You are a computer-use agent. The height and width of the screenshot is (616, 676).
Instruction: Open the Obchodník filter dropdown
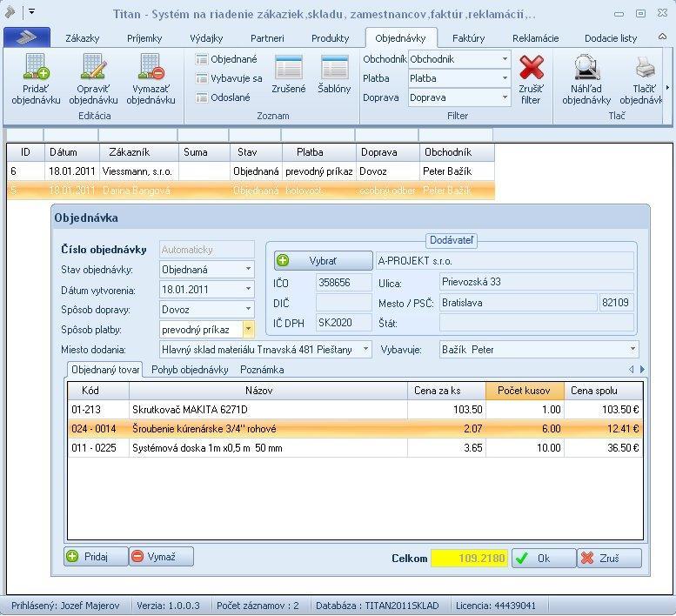(505, 59)
